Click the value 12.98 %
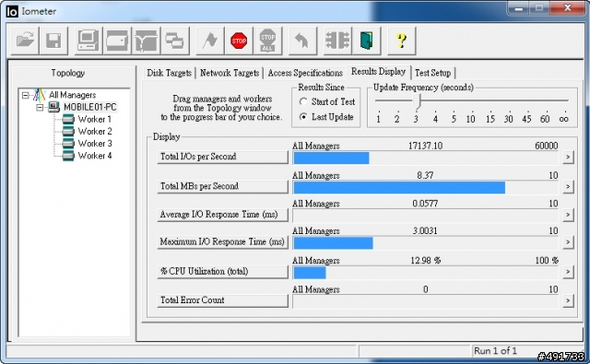This screenshot has width=590, height=364. (x=426, y=261)
